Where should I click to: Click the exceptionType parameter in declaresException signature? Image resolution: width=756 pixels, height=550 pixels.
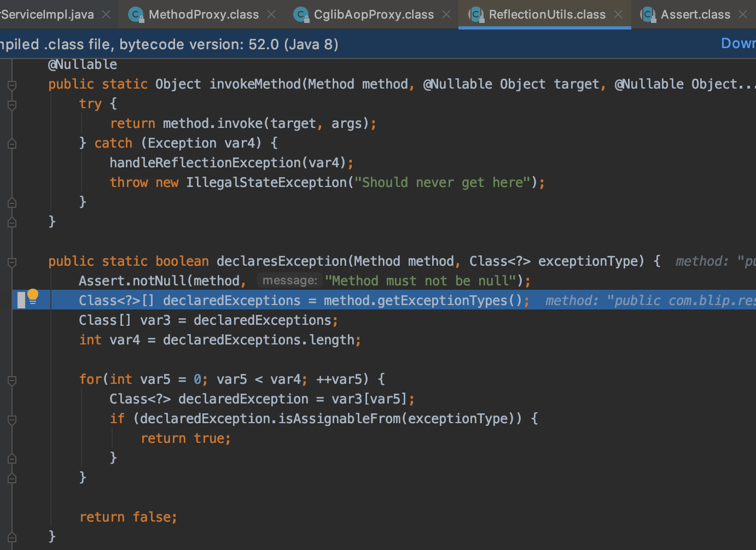click(x=588, y=261)
